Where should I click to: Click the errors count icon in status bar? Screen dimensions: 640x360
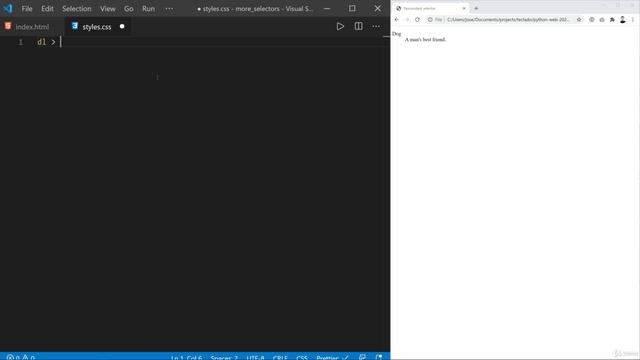tap(10, 357)
